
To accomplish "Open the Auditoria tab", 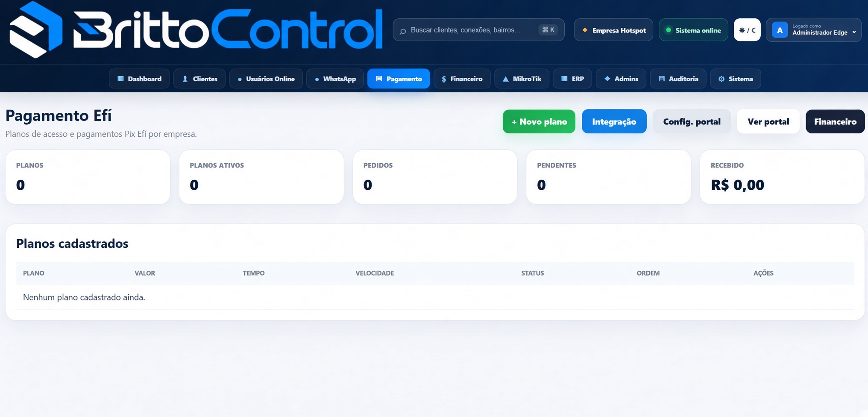I will (x=678, y=79).
